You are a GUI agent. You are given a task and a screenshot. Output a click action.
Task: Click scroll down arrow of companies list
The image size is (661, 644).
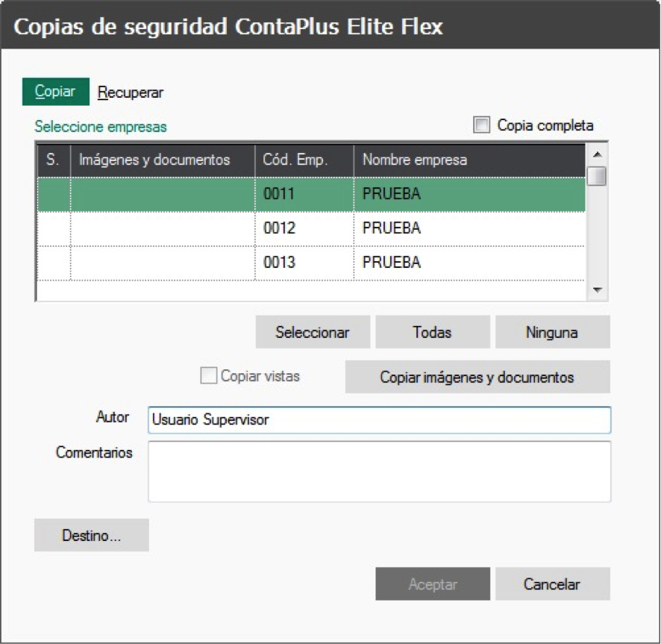click(x=597, y=290)
